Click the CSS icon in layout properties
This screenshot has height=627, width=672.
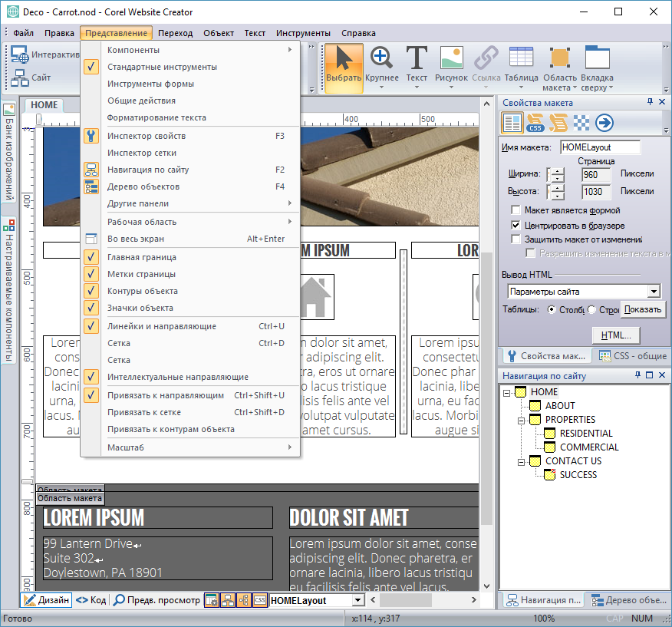[535, 123]
